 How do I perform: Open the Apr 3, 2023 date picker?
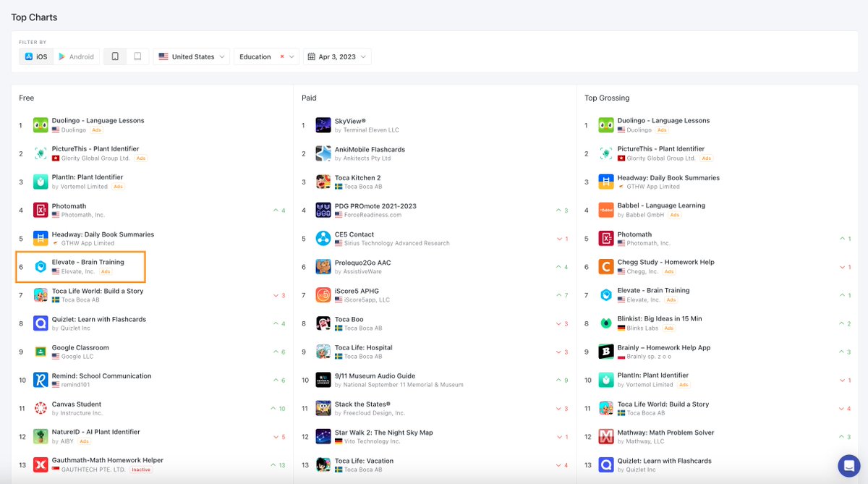[337, 56]
